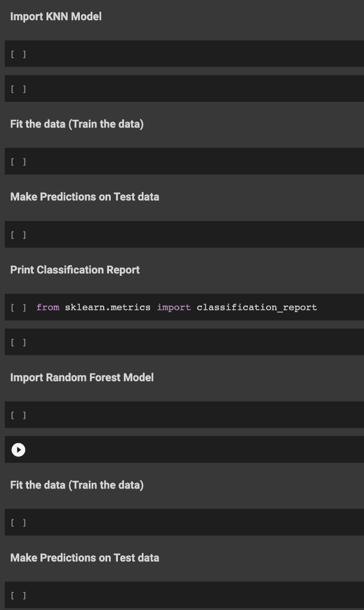This screenshot has width=364, height=610.
Task: Click the sklearn.metrics text in the import statement
Action: (107, 307)
